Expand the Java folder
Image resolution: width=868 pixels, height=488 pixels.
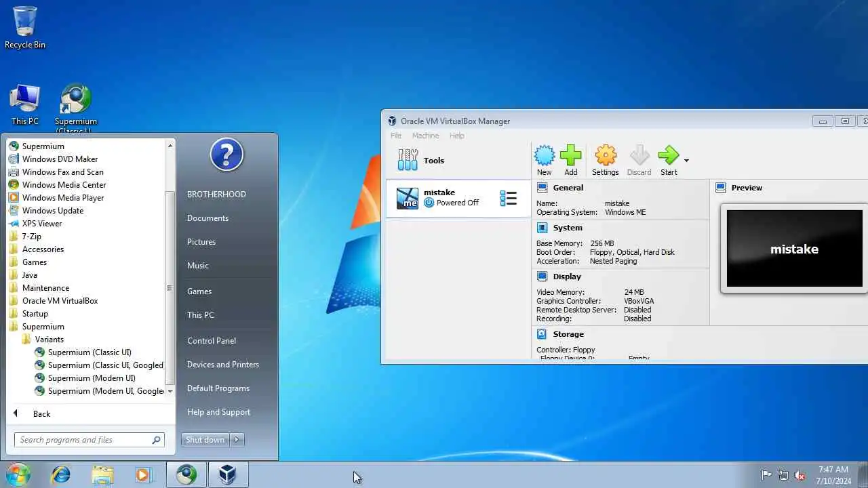(x=29, y=274)
